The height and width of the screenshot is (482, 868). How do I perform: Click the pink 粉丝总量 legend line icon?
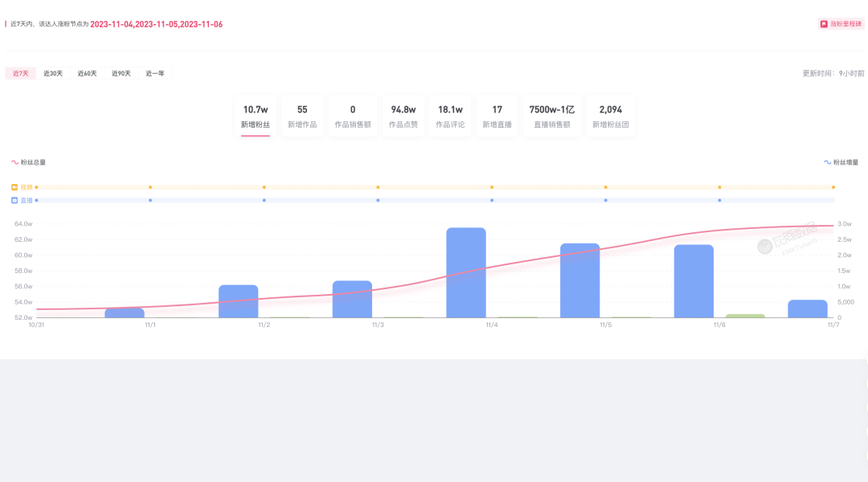pos(14,162)
